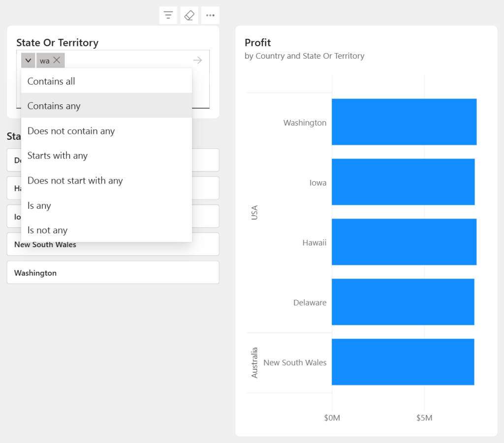The image size is (504, 443).
Task: Click the eraser clear selections icon
Action: pyautogui.click(x=189, y=16)
